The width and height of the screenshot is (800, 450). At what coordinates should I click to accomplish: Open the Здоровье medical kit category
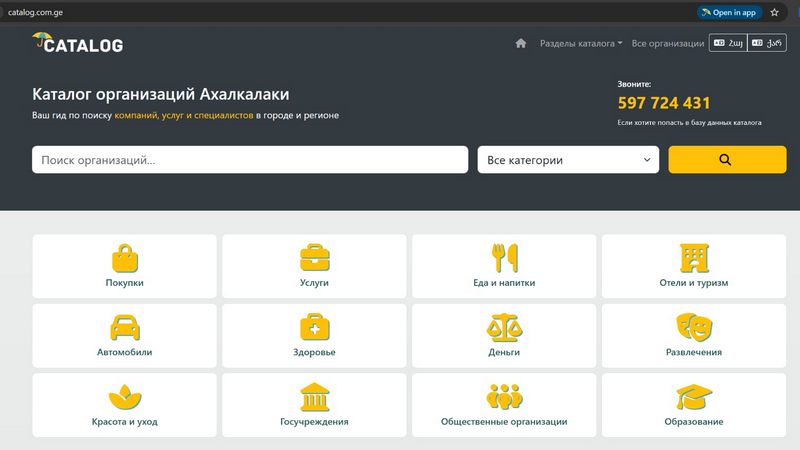(314, 336)
